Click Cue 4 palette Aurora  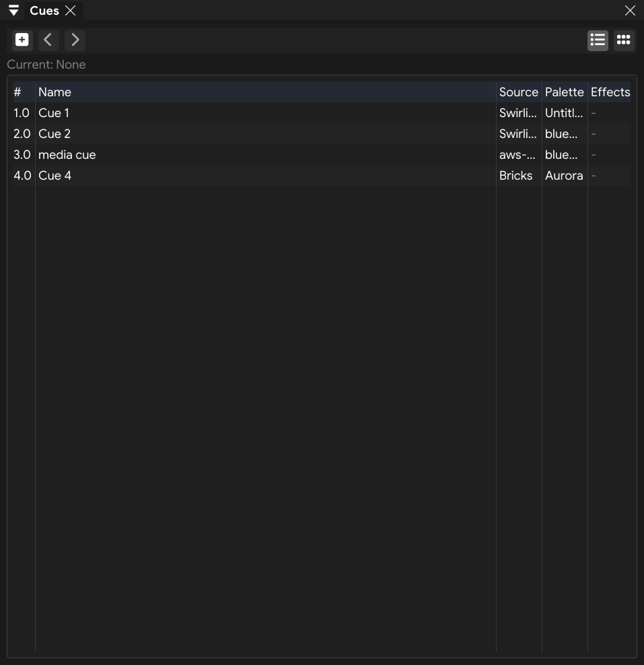[x=564, y=175]
